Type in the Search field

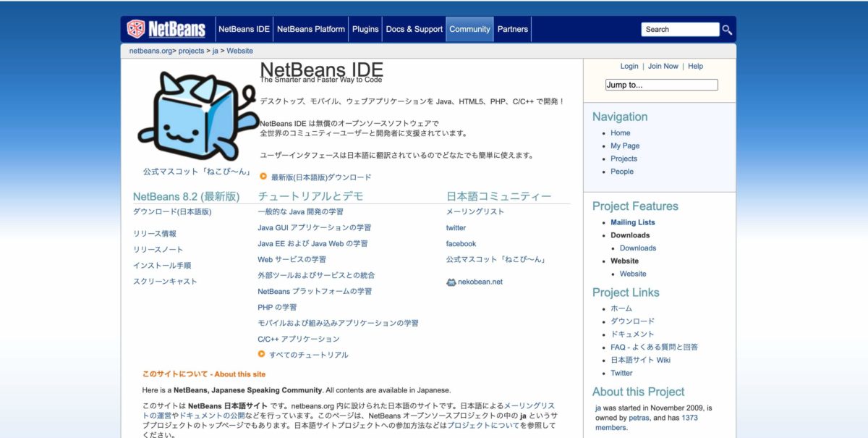click(679, 30)
